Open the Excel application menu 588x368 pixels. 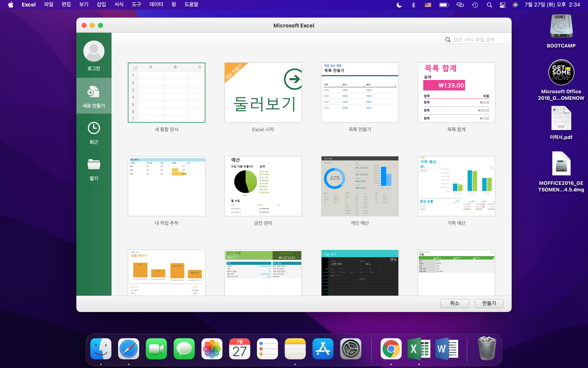pos(28,5)
